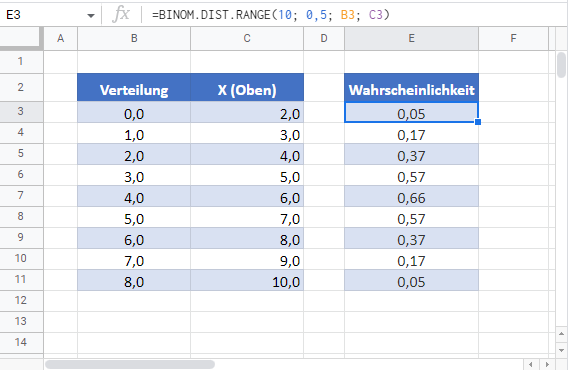Select row 9 header
568x370 pixels.
[21, 238]
